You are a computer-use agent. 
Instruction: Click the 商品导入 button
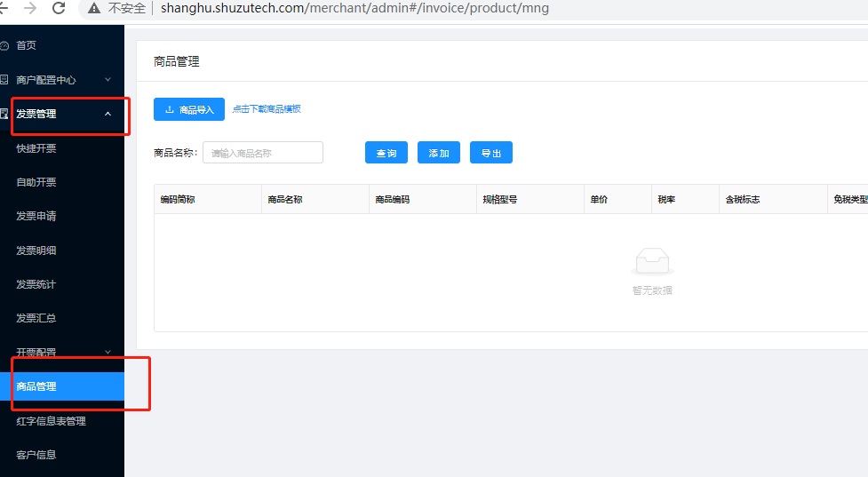(x=188, y=109)
